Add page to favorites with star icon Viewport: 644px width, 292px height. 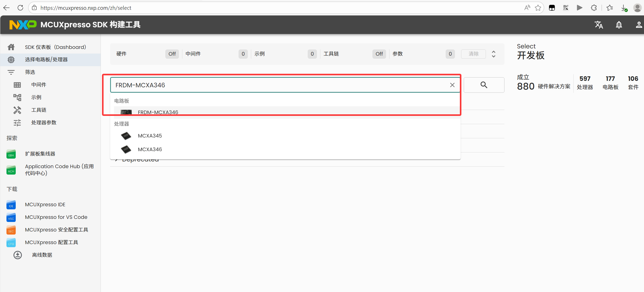538,8
